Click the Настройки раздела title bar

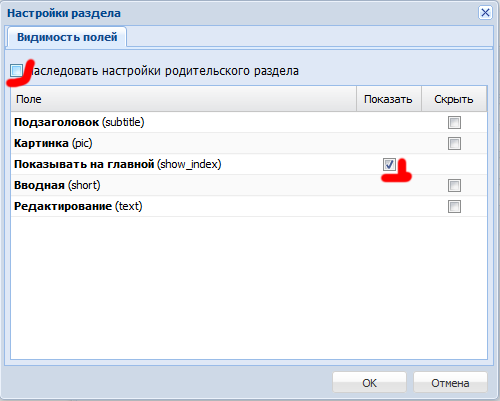pos(240,13)
